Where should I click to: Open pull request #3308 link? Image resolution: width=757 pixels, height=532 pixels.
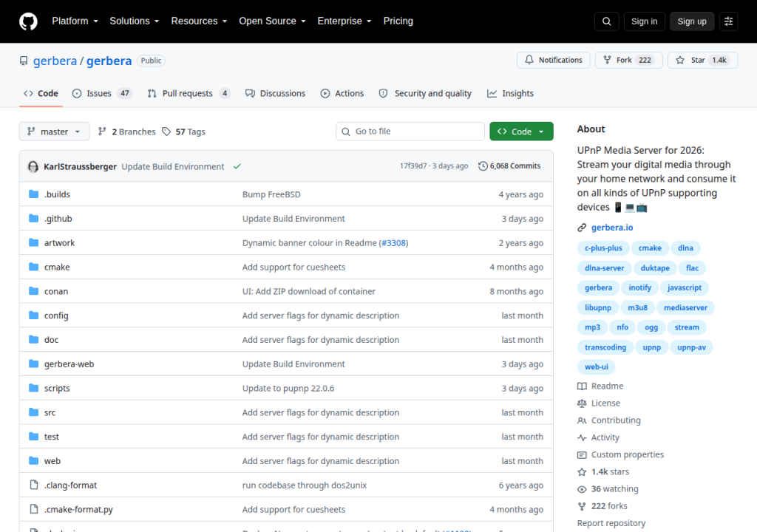click(395, 243)
